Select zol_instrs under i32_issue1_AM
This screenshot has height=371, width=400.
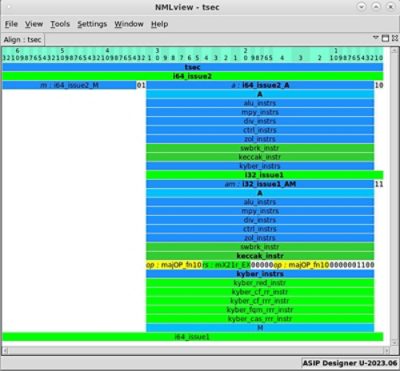260,238
